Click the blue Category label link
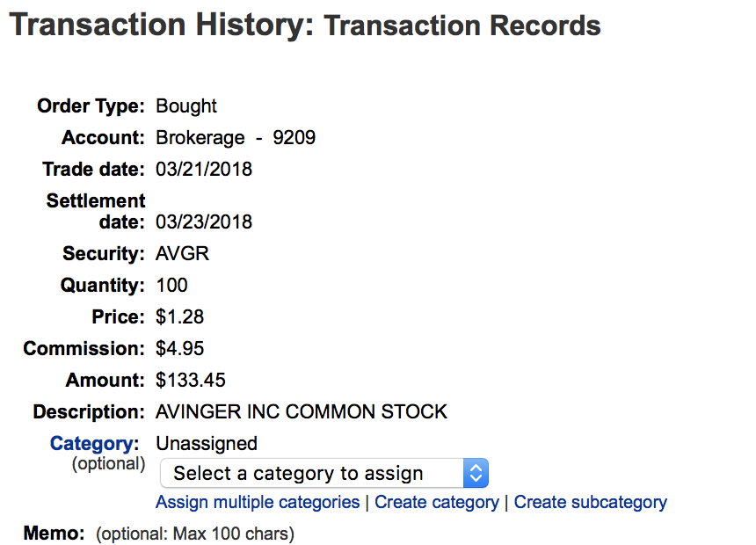Viewport: 756px width, 545px height. (95, 444)
